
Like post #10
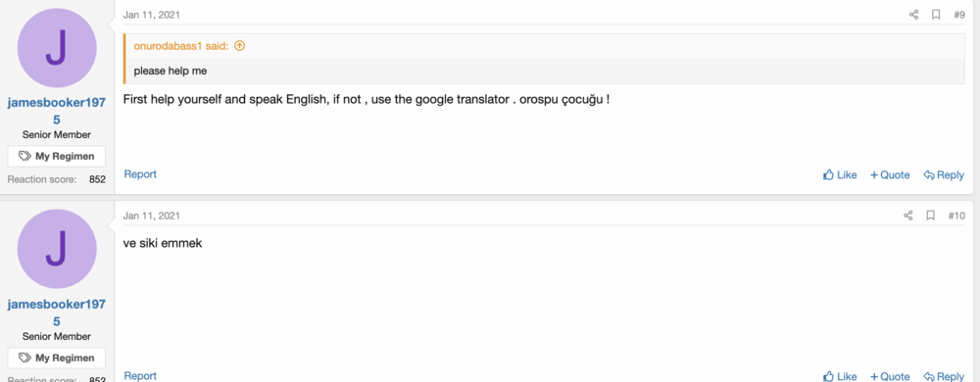[840, 376]
